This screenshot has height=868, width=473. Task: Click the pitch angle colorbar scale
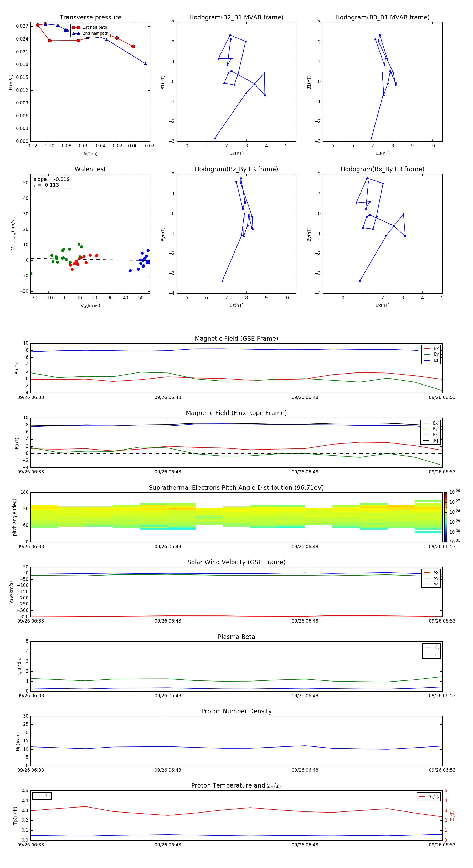tap(445, 517)
